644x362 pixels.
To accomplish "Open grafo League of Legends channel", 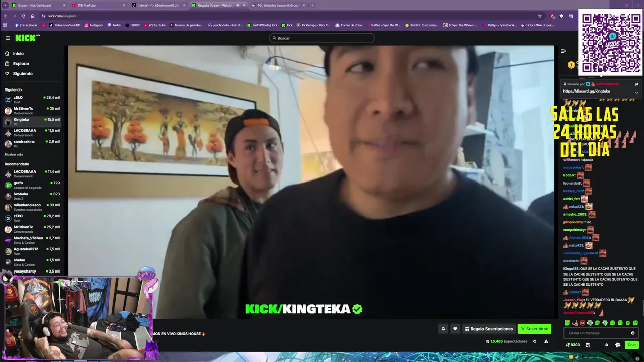I will point(32,185).
